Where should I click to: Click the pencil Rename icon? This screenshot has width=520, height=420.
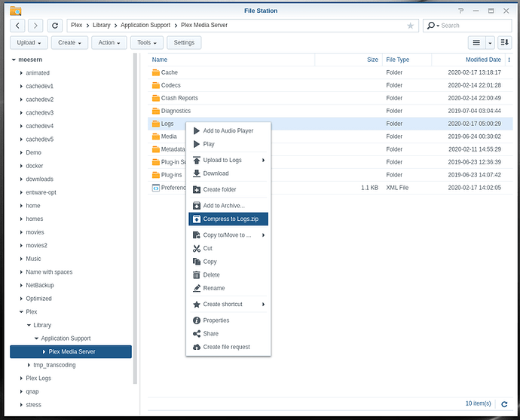[x=197, y=288]
